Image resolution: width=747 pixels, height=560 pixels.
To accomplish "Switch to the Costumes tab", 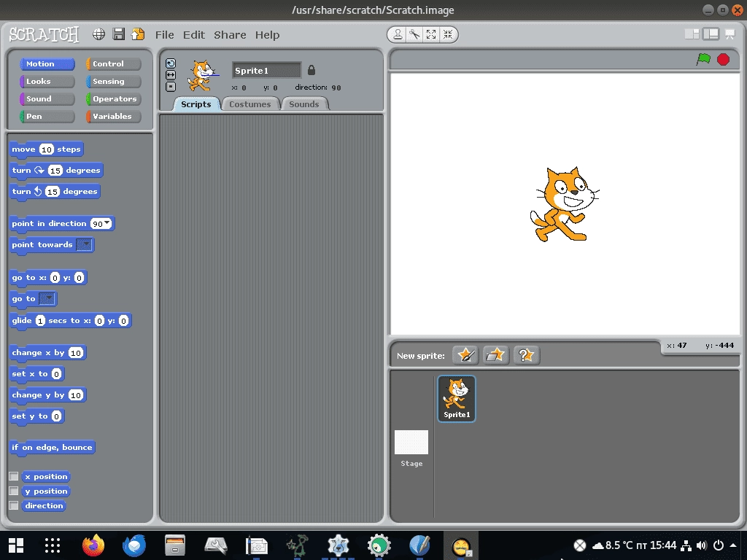I will point(250,104).
